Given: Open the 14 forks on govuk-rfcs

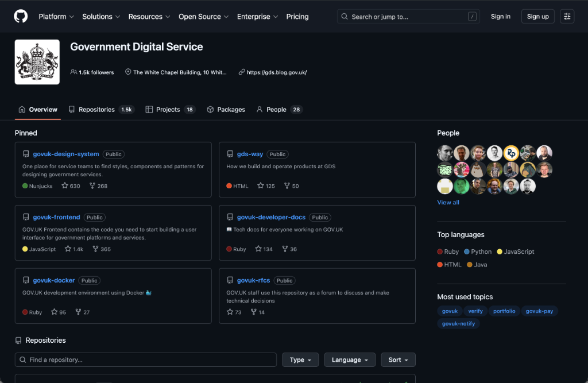Looking at the screenshot, I should pos(258,312).
